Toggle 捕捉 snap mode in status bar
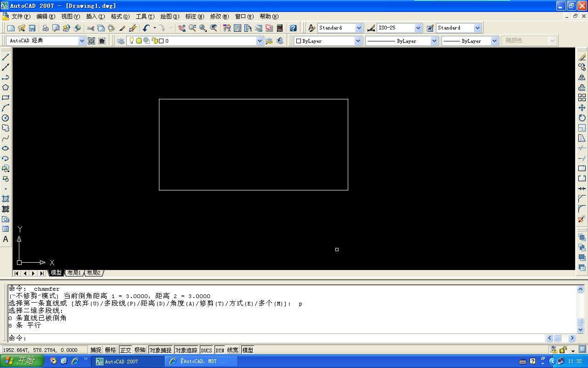This screenshot has height=368, width=588. (96, 350)
